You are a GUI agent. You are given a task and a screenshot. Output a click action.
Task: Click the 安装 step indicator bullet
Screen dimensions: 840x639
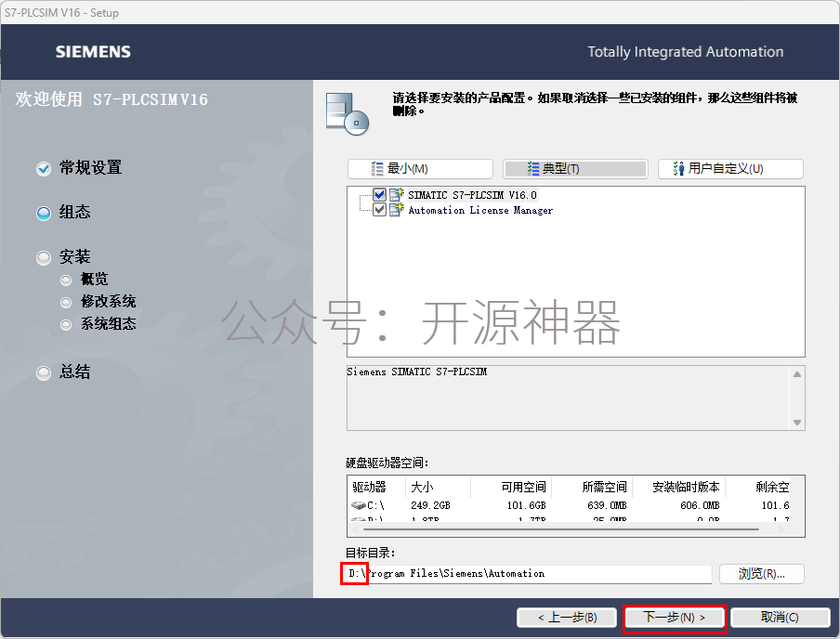[x=44, y=258]
